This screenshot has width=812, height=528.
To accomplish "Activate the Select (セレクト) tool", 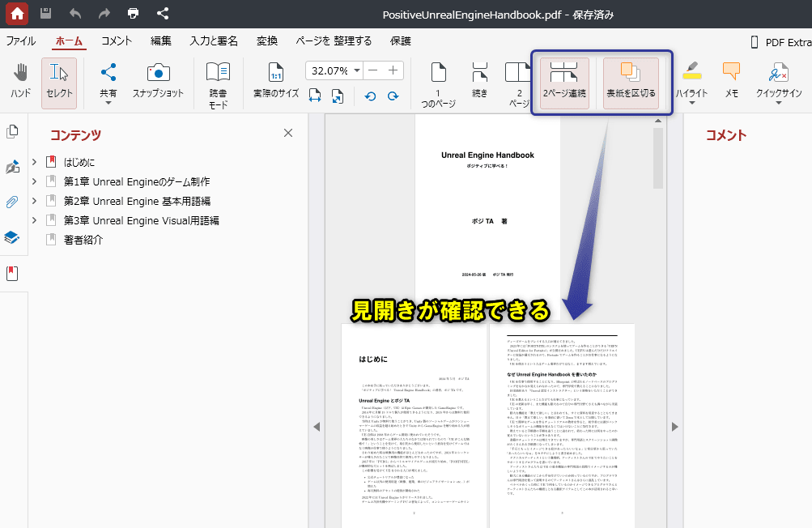I will click(59, 83).
